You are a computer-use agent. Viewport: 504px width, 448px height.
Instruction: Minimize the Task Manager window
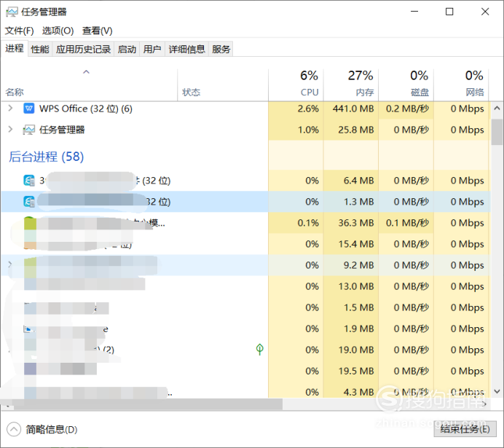(414, 12)
